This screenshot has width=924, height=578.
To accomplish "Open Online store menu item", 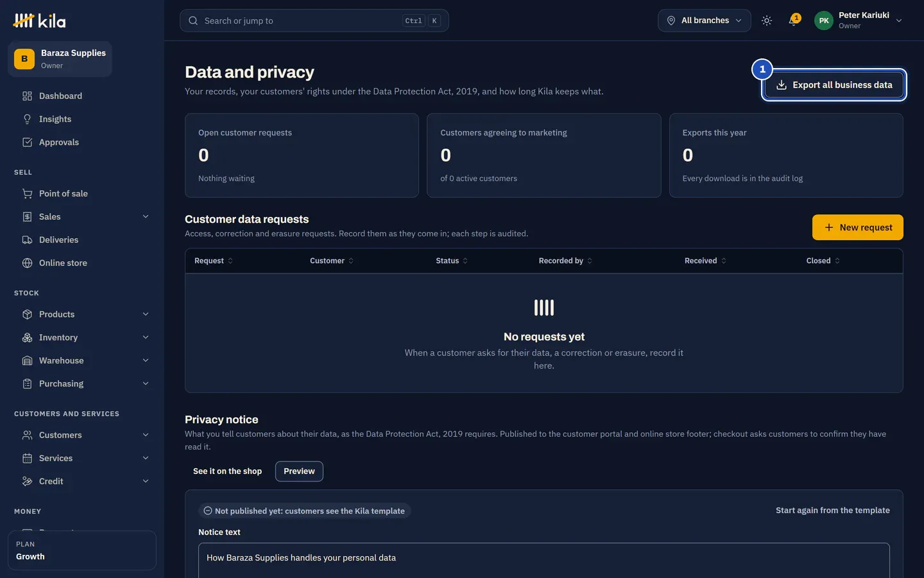I will [x=82, y=263].
